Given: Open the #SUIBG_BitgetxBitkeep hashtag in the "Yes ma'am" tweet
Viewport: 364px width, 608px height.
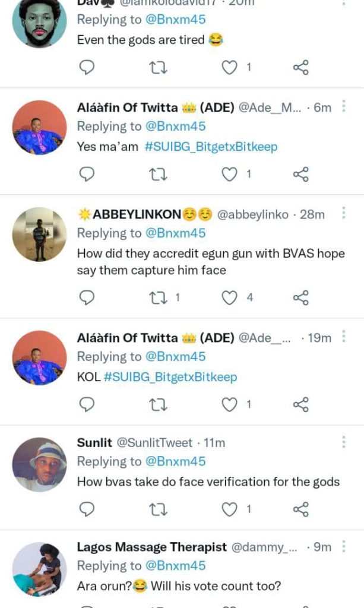Looking at the screenshot, I should 211,147.
